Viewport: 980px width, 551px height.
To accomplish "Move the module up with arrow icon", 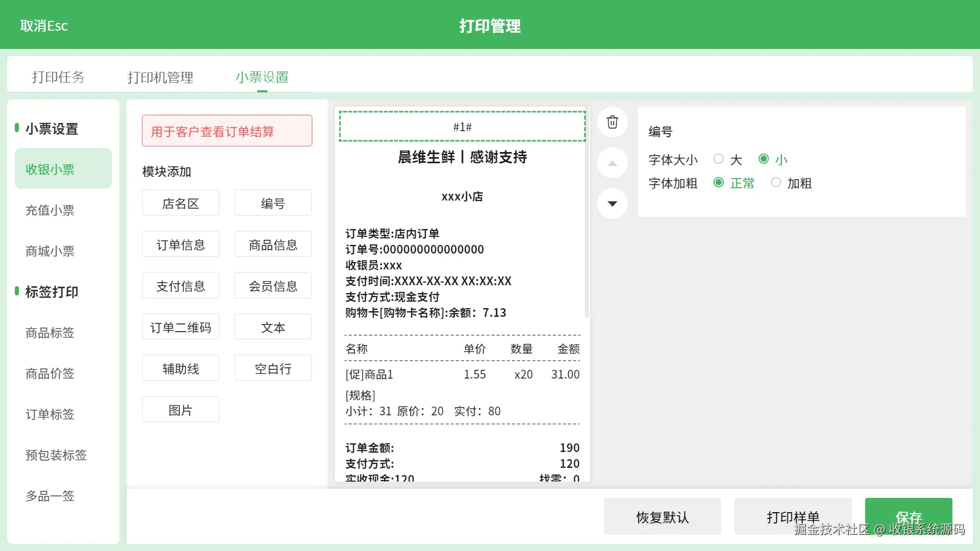I will [612, 163].
